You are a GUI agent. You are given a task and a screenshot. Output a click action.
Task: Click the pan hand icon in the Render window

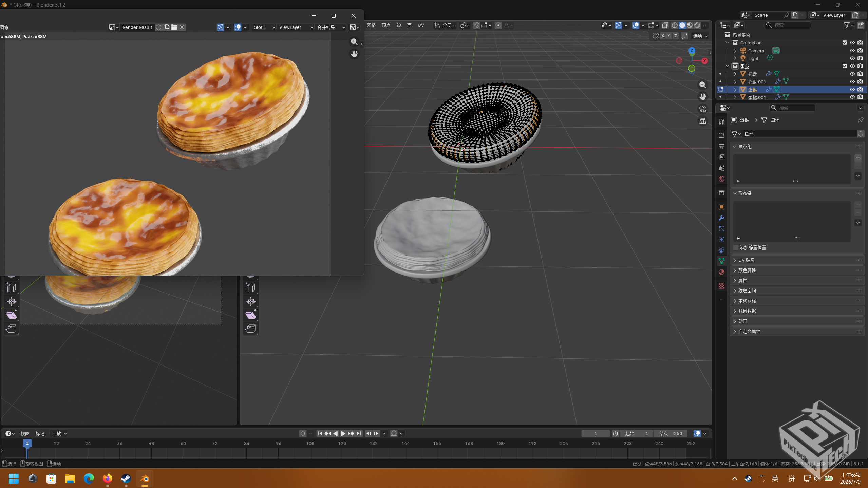354,54
